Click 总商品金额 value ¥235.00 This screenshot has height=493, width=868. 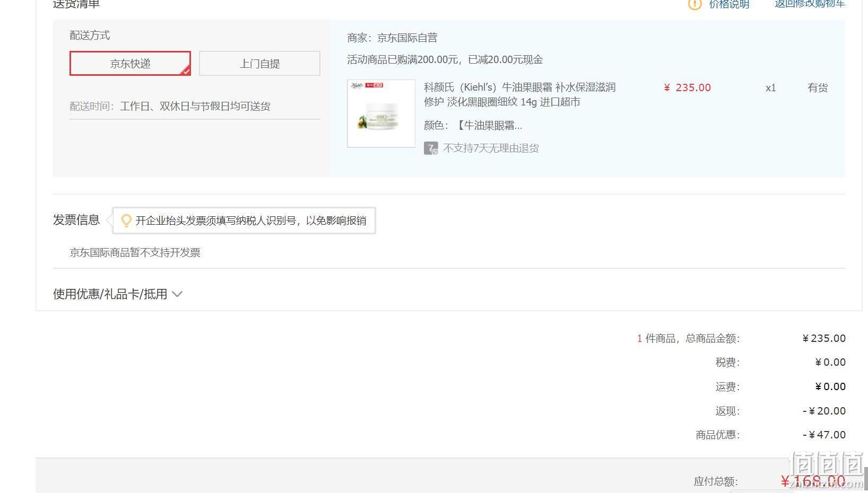tap(824, 338)
